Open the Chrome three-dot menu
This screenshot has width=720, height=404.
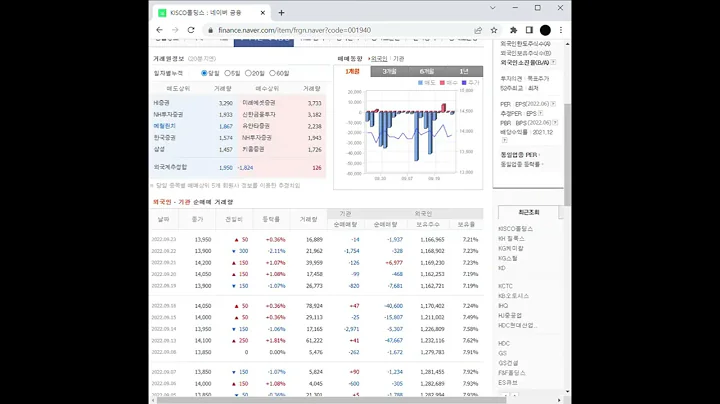[561, 30]
